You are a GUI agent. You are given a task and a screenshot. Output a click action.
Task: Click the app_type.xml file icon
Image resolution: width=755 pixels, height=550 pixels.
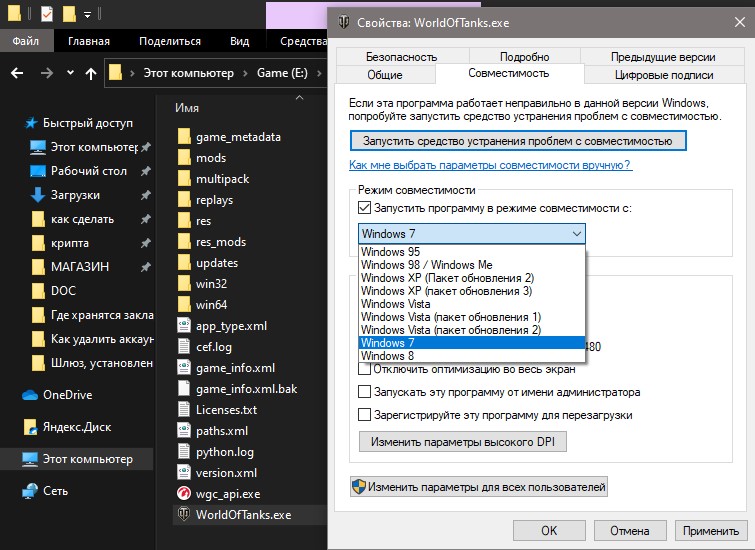184,326
